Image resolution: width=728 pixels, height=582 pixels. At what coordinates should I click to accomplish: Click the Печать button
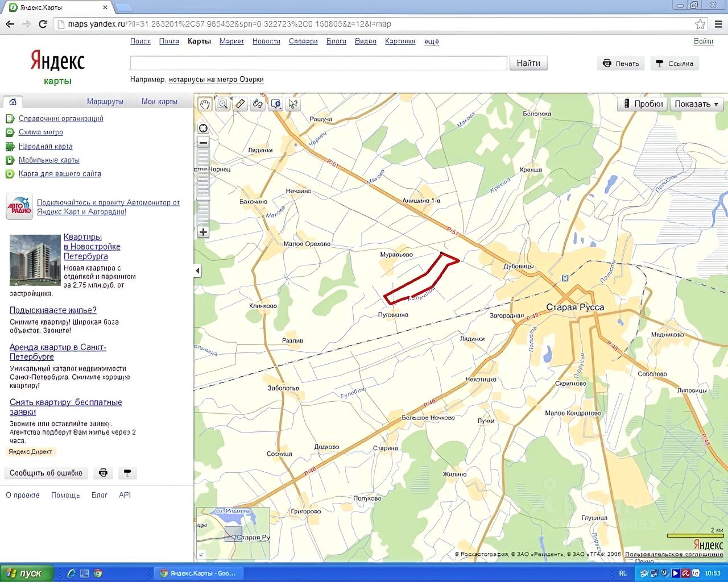(621, 64)
